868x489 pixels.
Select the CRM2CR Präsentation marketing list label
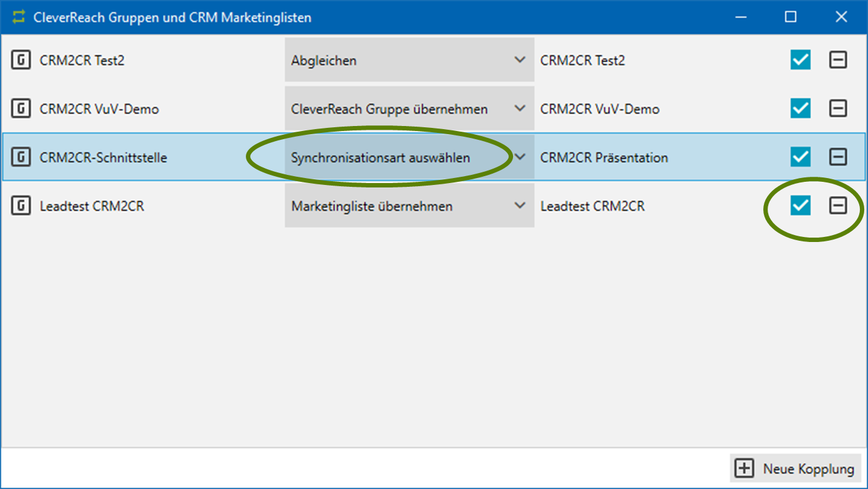[x=604, y=157]
